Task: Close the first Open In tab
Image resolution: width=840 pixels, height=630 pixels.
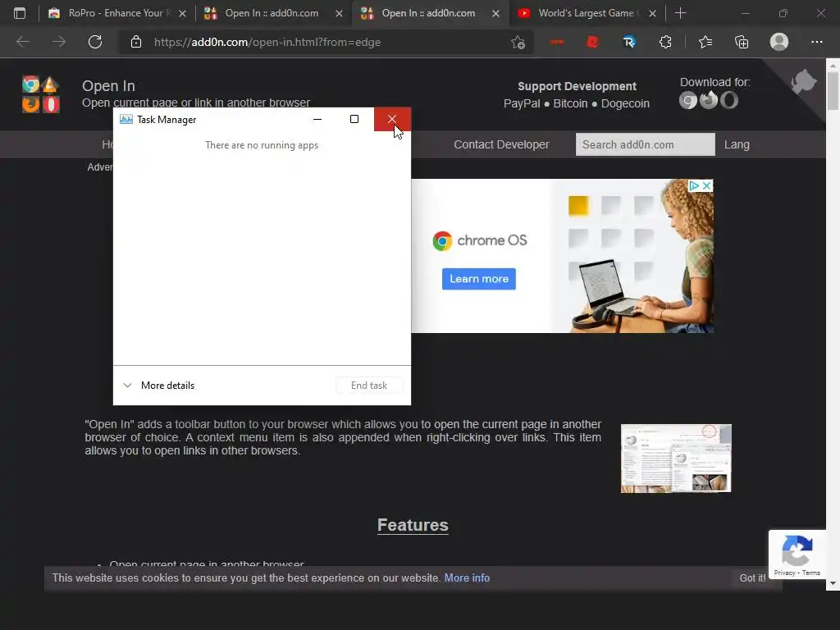Action: (339, 13)
